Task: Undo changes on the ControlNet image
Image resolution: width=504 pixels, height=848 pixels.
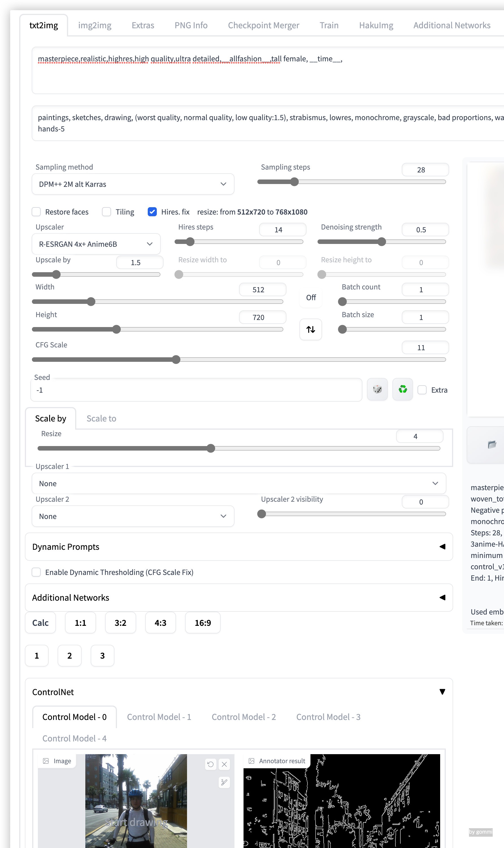Action: 210,764
